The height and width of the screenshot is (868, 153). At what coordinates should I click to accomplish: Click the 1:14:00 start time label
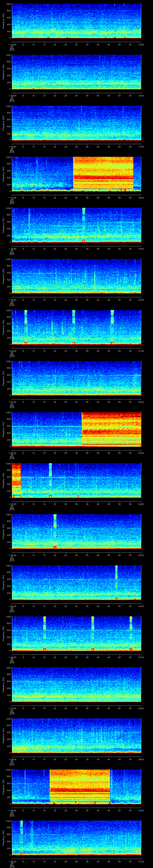coord(12,44)
